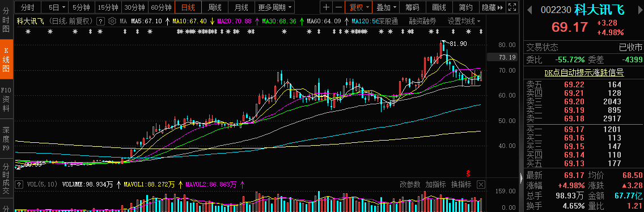
Task: Open 深股通 info link
Action: coord(388,22)
